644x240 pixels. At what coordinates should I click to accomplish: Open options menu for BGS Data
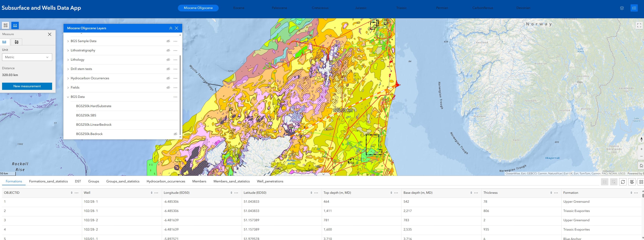(x=175, y=97)
